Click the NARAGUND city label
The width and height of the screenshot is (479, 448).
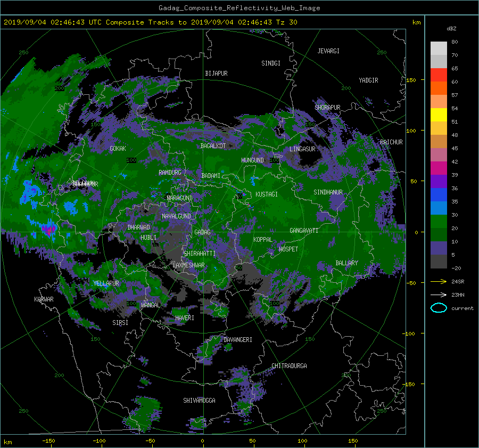click(180, 198)
